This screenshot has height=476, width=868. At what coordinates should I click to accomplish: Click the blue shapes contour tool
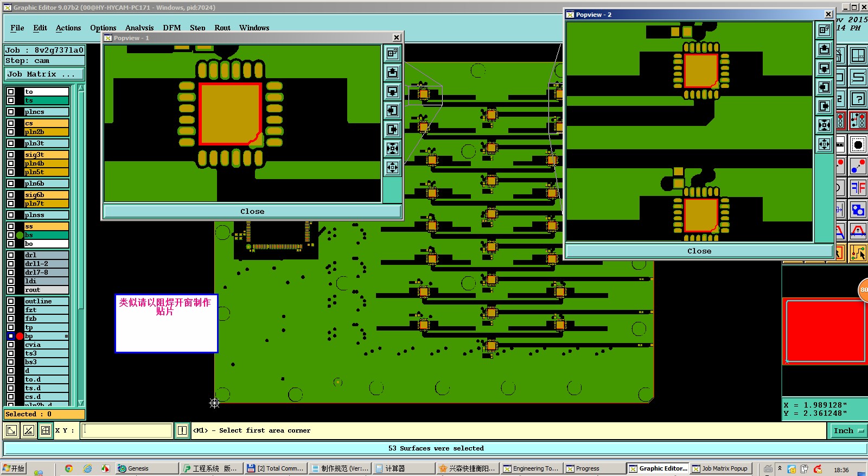(x=858, y=210)
